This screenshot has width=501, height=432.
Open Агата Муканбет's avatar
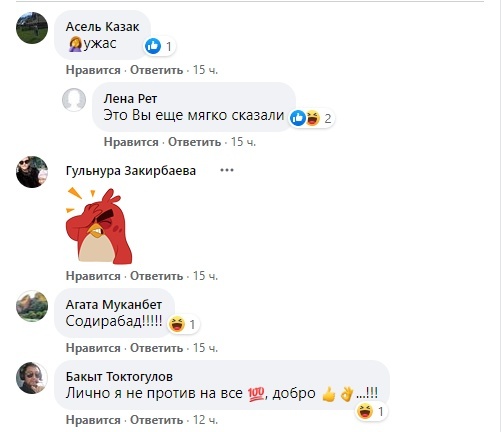tap(32, 306)
